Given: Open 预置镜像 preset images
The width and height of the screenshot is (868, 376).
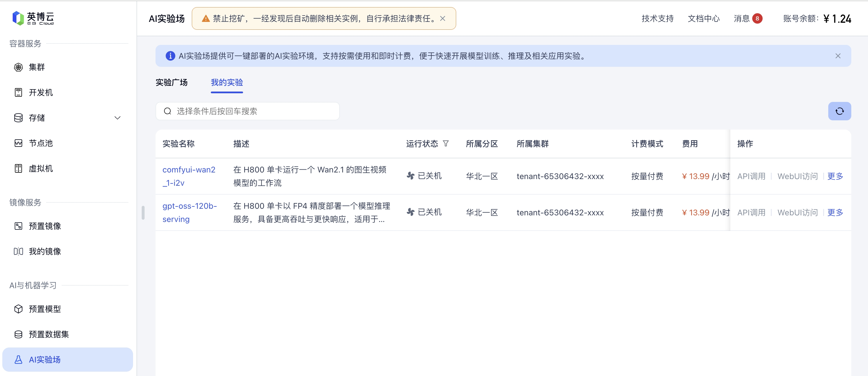Looking at the screenshot, I should click(44, 226).
